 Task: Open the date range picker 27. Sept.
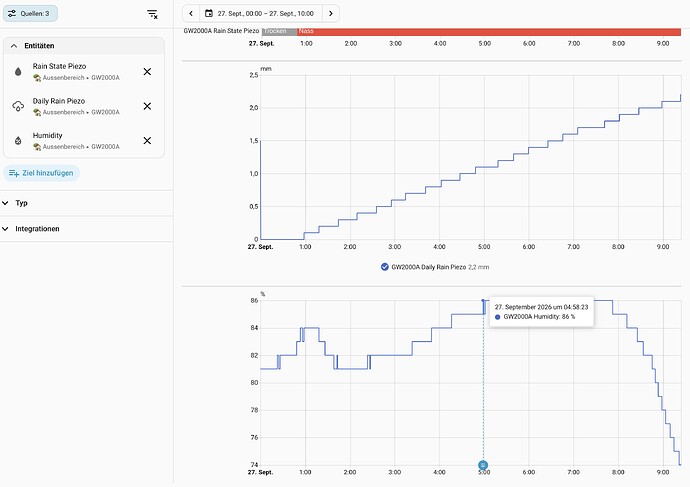pos(261,14)
